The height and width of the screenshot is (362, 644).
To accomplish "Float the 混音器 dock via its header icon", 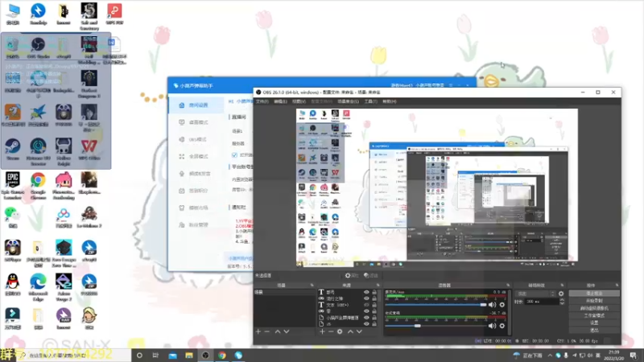I will point(508,286).
